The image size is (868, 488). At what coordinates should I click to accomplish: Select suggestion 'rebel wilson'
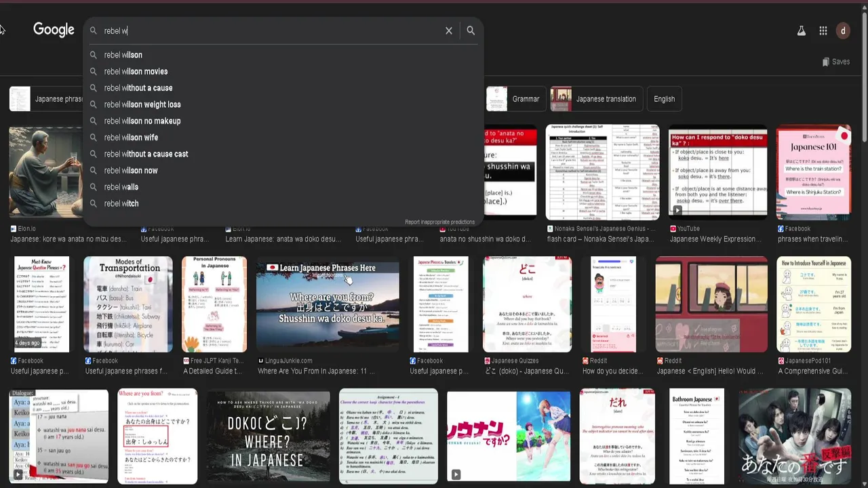tap(283, 55)
